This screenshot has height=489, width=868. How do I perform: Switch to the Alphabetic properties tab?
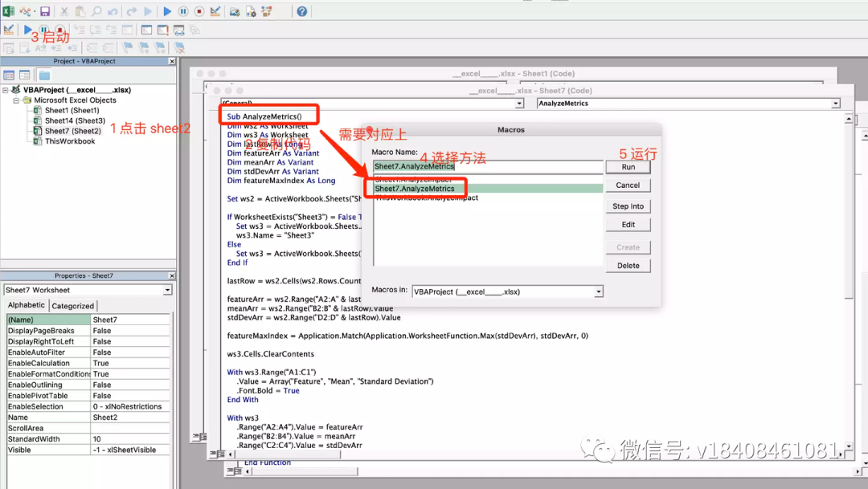(27, 305)
